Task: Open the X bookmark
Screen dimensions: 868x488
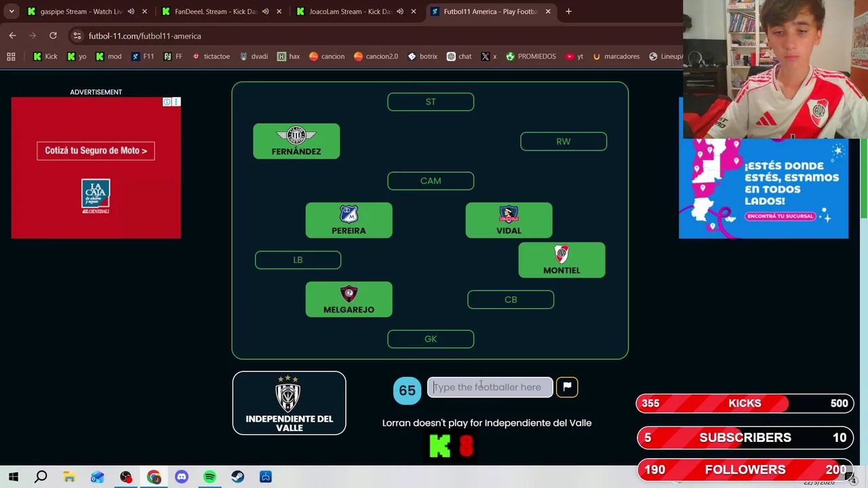Action: click(489, 56)
